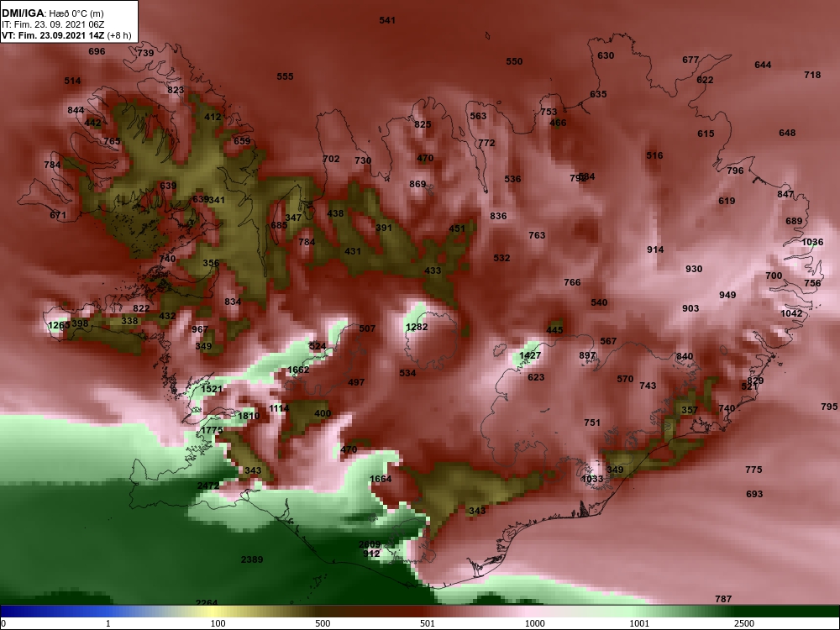
Task: Click the 2389 height value
Action: point(252,559)
